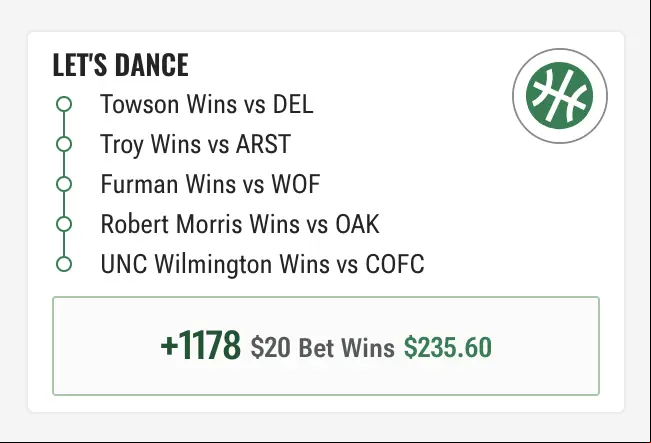Click the circle marker beside Towson Wins
This screenshot has width=651, height=443.
coord(64,104)
